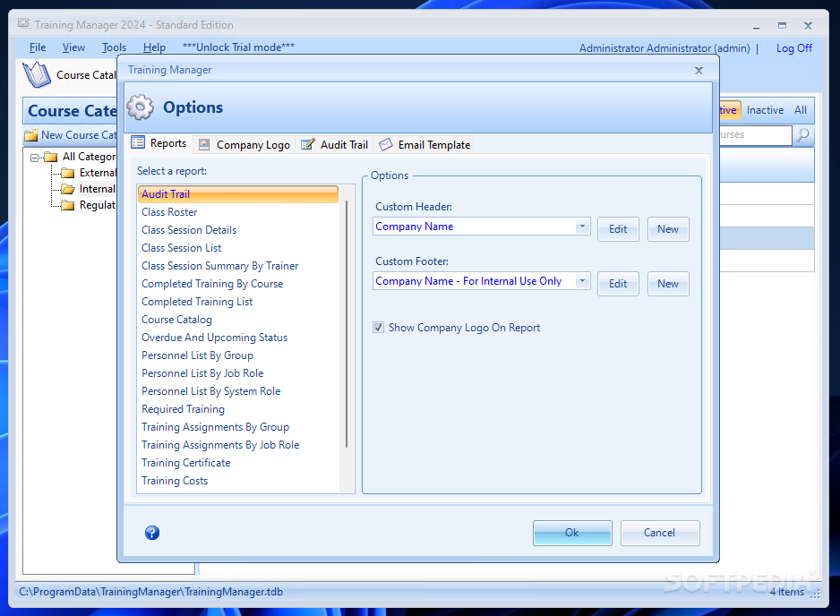Click the New Course Category folder icon
This screenshot has width=840, height=616.
coord(31,135)
